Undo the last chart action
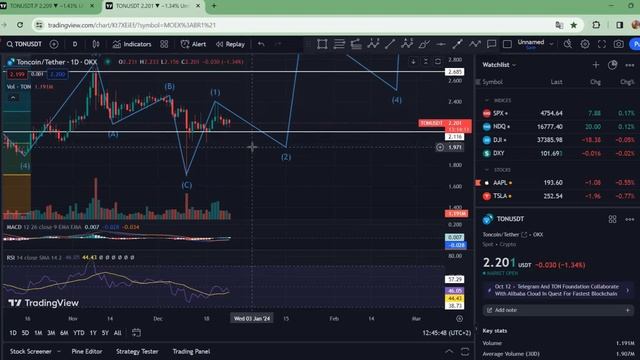 (x=261, y=44)
